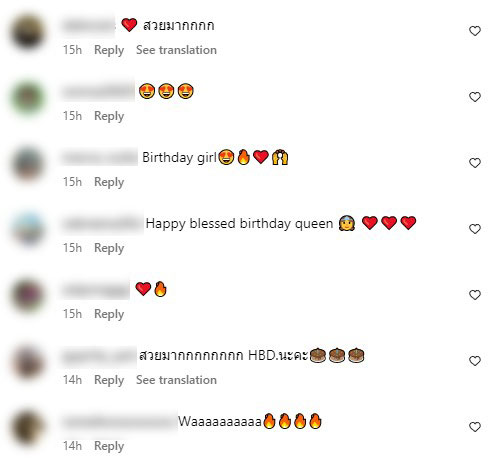Like the first Thai comment with heart icon
The image size is (492, 460).
pos(475,31)
